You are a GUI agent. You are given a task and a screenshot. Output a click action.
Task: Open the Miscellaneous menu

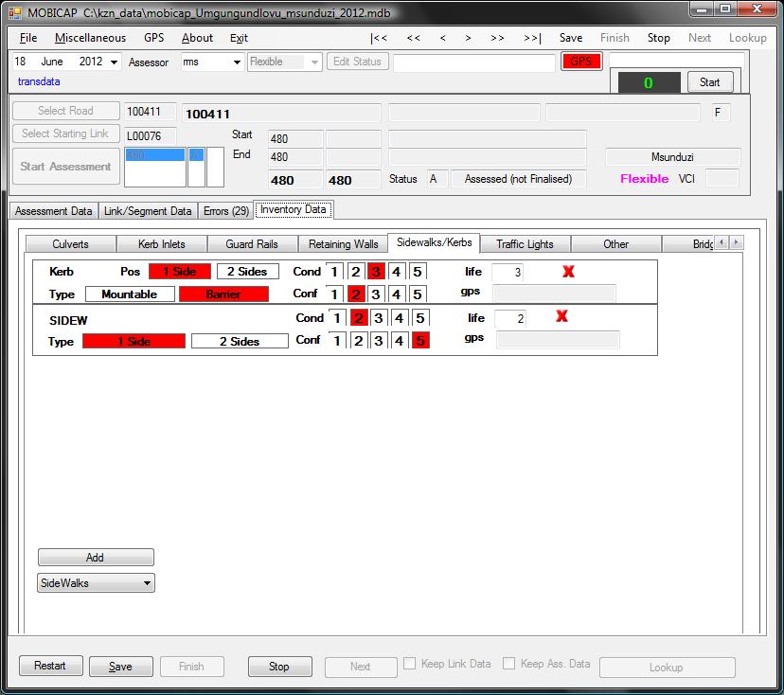90,38
